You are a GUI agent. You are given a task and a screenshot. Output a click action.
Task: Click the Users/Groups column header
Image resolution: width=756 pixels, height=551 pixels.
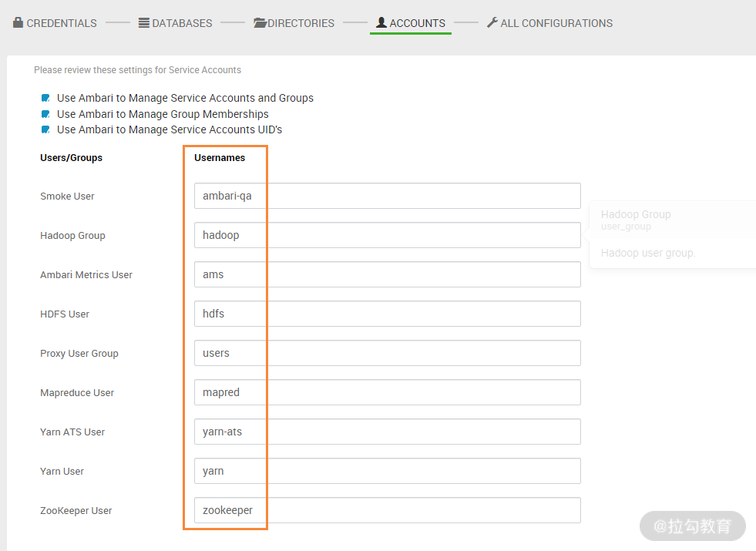pos(71,158)
